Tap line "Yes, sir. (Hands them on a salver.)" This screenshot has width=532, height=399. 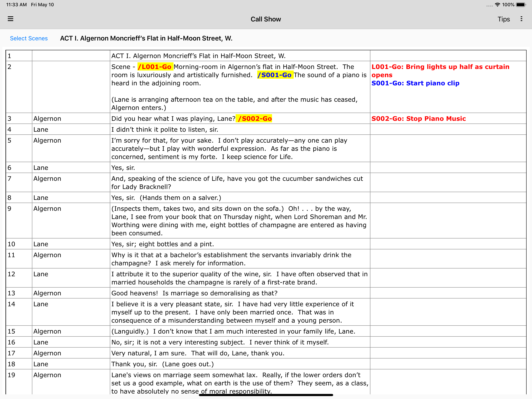(x=166, y=198)
